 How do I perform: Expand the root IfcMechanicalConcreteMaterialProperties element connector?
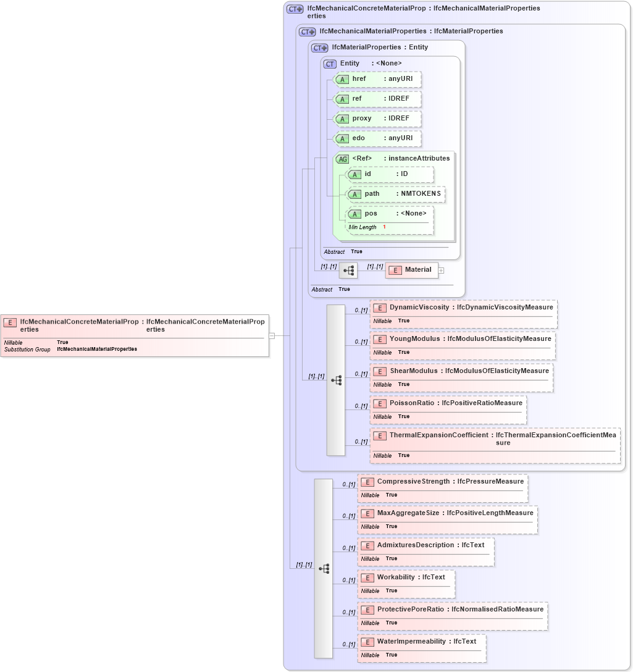(270, 336)
